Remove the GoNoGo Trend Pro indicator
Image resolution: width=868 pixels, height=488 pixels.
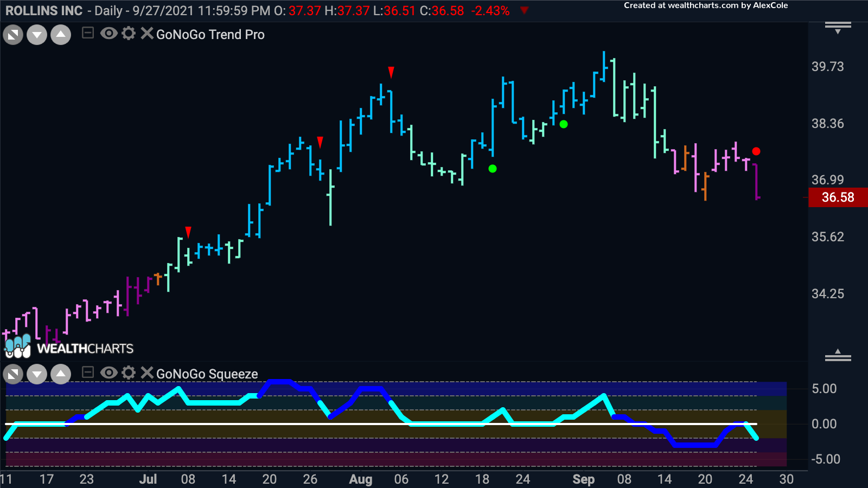pyautogui.click(x=147, y=34)
